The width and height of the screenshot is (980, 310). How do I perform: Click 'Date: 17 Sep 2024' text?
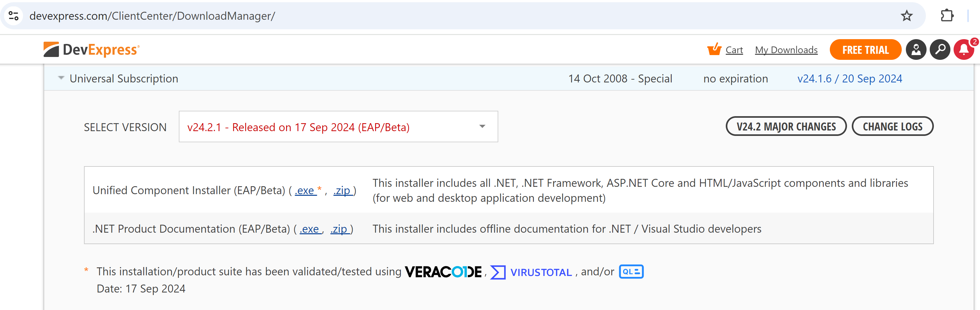(x=141, y=289)
